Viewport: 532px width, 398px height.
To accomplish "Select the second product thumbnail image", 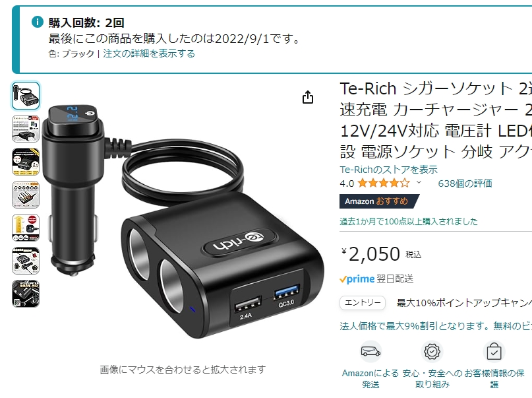I will [x=26, y=128].
